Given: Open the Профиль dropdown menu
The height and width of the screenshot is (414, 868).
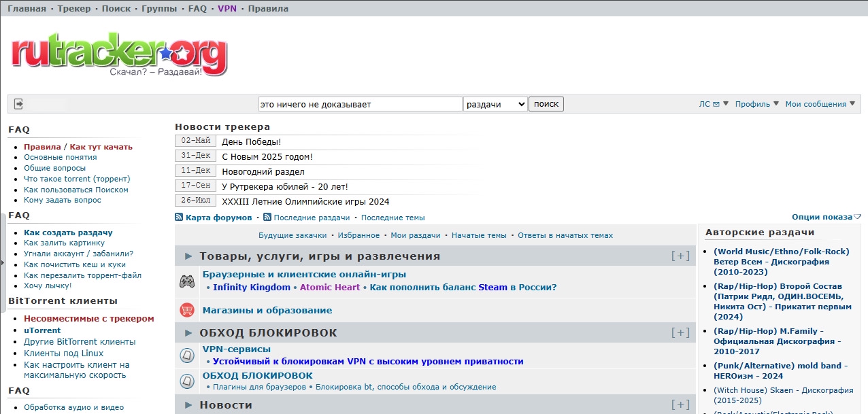Looking at the screenshot, I should [757, 104].
